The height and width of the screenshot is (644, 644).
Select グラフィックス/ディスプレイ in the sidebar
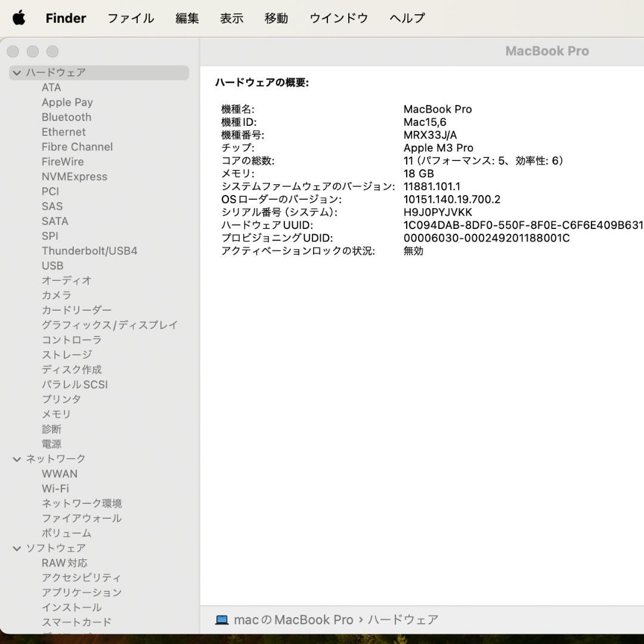pos(110,325)
